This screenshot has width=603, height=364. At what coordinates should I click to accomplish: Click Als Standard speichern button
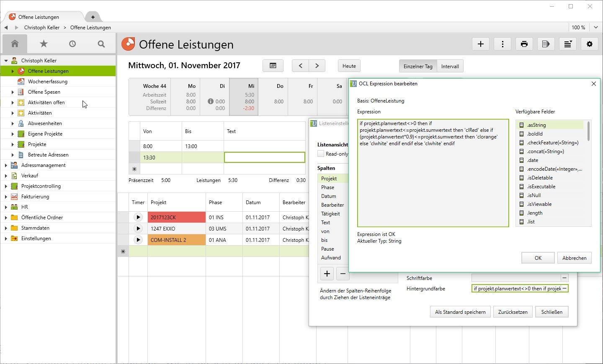pos(460,312)
